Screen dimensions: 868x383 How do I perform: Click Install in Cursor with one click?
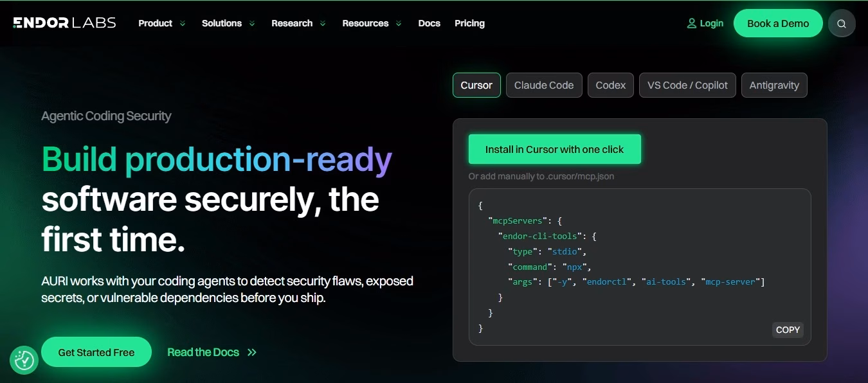click(x=554, y=149)
